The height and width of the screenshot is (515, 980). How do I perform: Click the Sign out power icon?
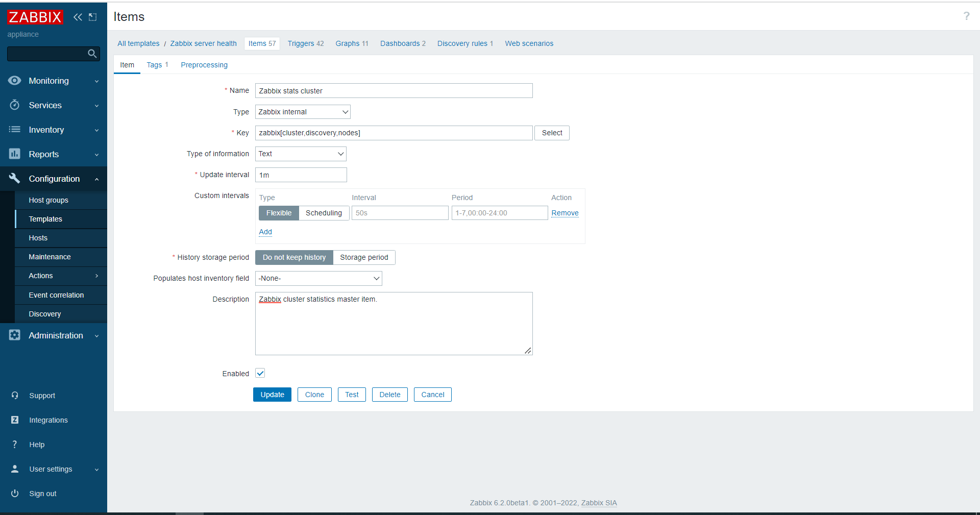pos(15,494)
